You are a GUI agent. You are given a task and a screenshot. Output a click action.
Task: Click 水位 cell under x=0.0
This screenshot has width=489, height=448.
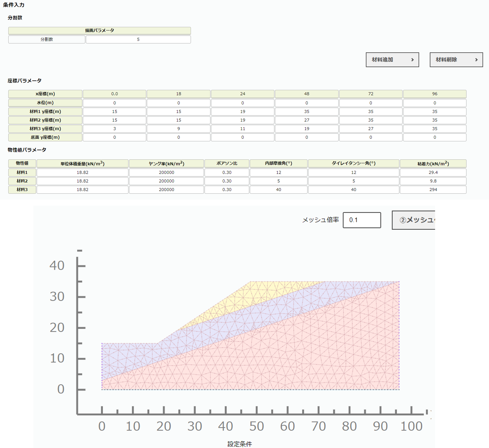pos(115,103)
